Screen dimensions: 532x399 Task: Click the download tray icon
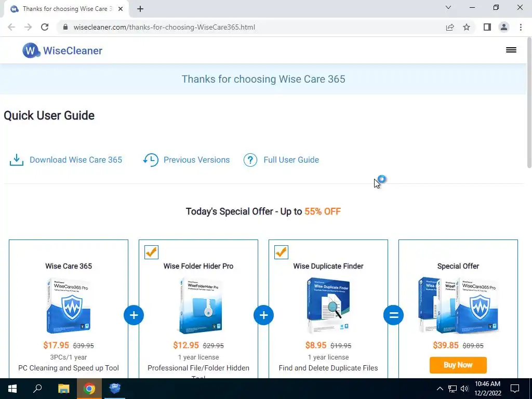pyautogui.click(x=17, y=160)
